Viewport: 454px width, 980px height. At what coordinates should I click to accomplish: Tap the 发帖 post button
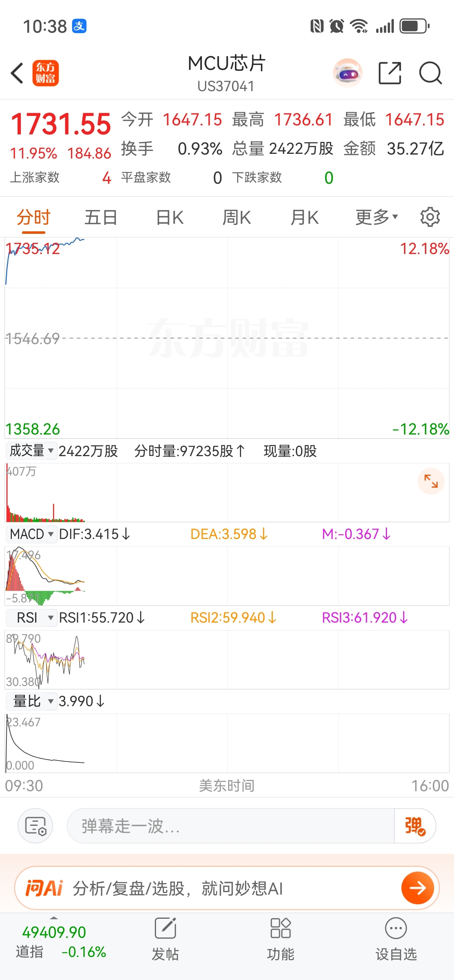click(x=165, y=939)
